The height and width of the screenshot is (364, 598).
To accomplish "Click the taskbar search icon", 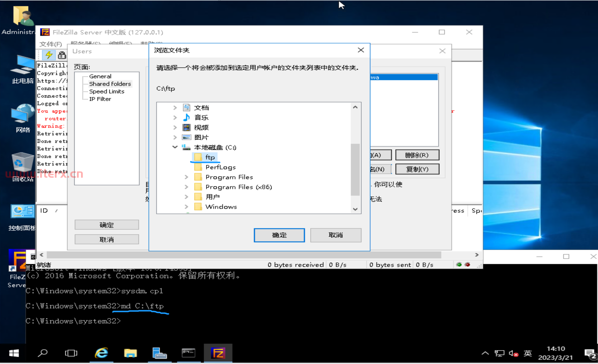I will 43,353.
